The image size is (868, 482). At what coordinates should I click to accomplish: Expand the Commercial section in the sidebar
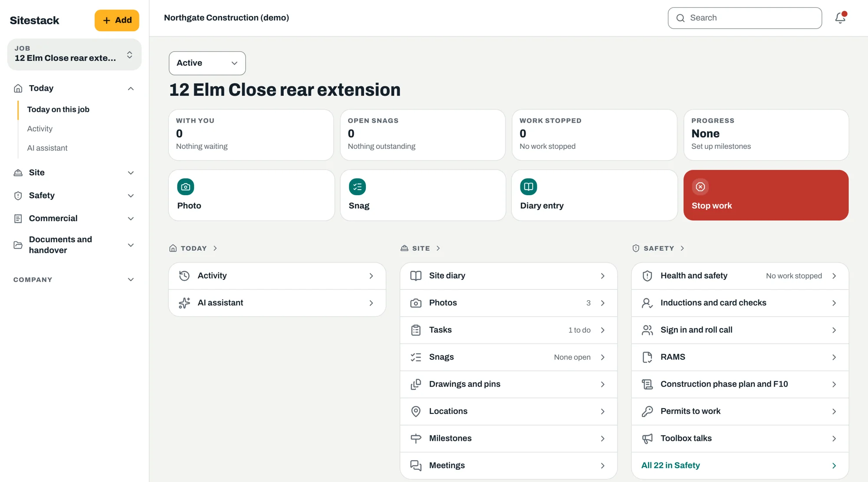pyautogui.click(x=74, y=219)
